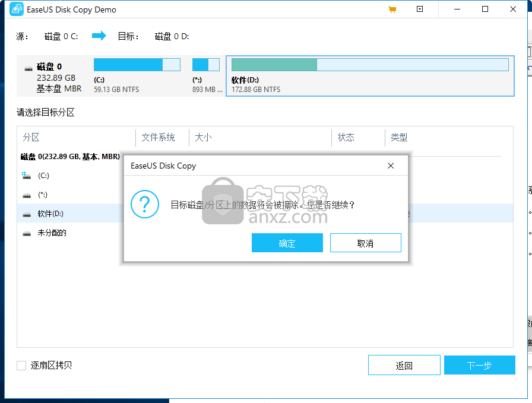Minimize the EaseUS Disk Copy window
This screenshot has height=403, width=532.
[x=457, y=9]
